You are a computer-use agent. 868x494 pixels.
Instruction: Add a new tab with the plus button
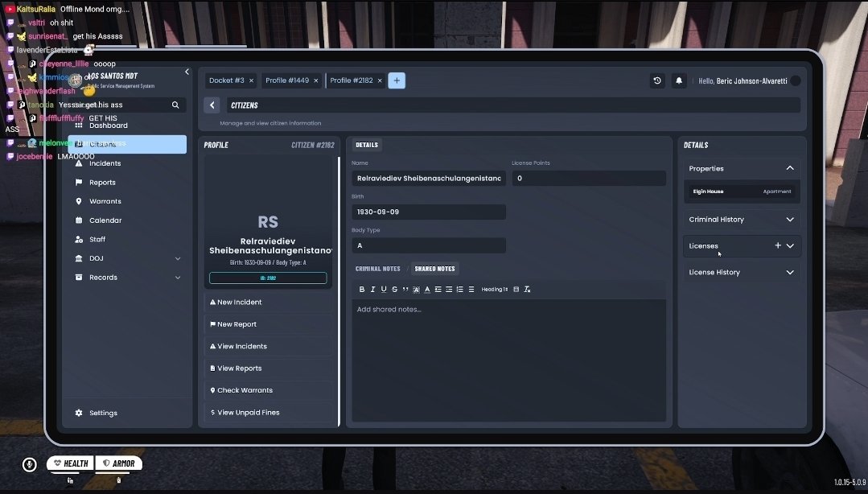(397, 80)
